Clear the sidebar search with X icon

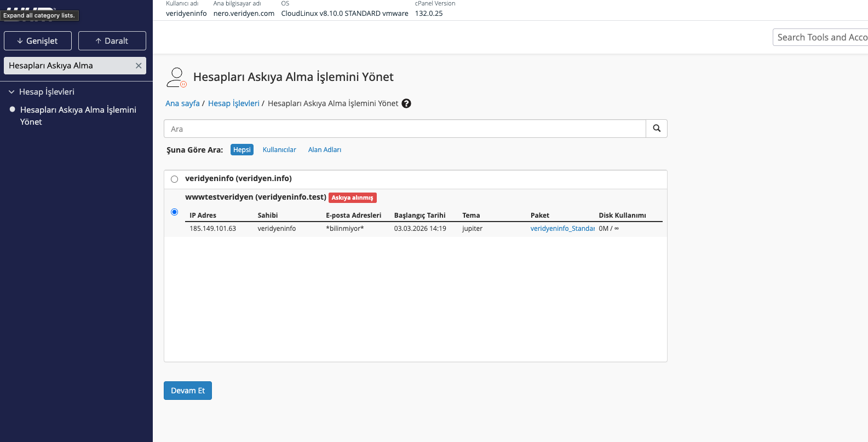tap(139, 66)
